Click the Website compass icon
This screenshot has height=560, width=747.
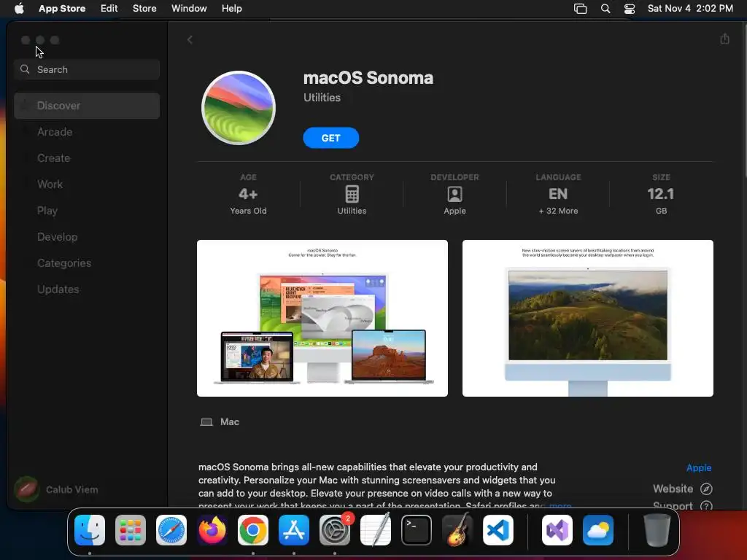coord(706,489)
